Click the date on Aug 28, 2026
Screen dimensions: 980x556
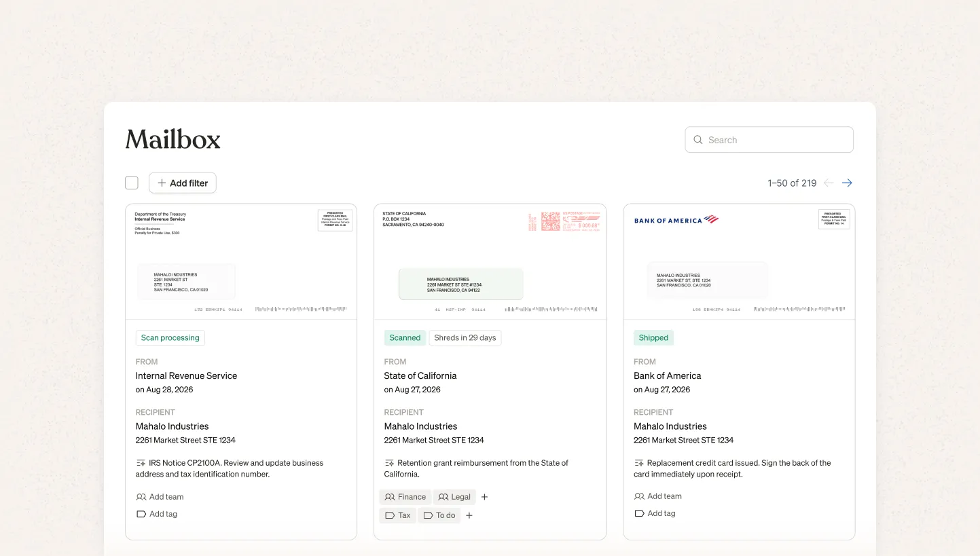coord(164,390)
